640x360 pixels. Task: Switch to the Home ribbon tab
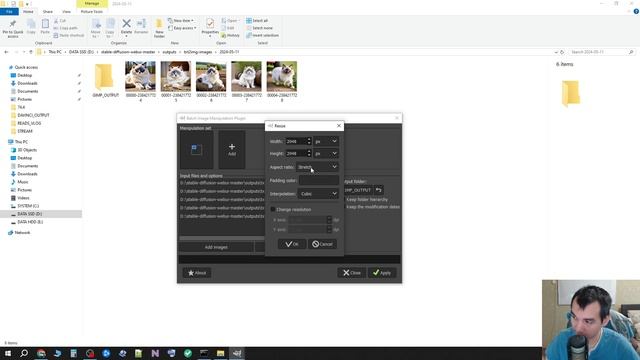pos(28,11)
